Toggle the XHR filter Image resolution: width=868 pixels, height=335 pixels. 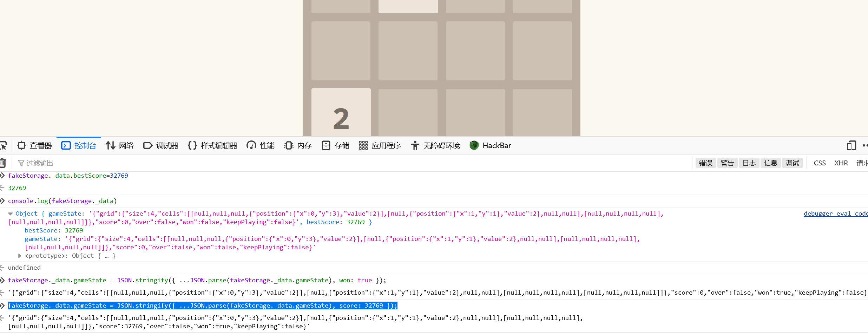coord(841,163)
